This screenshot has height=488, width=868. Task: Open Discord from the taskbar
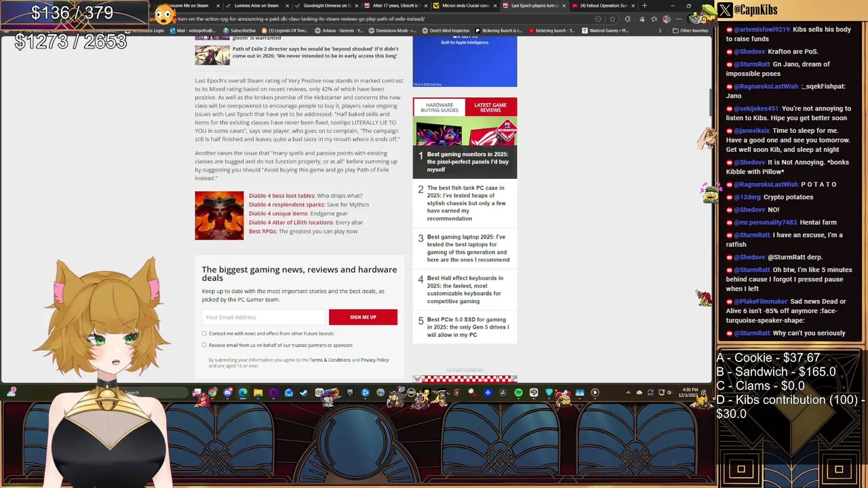point(229,392)
